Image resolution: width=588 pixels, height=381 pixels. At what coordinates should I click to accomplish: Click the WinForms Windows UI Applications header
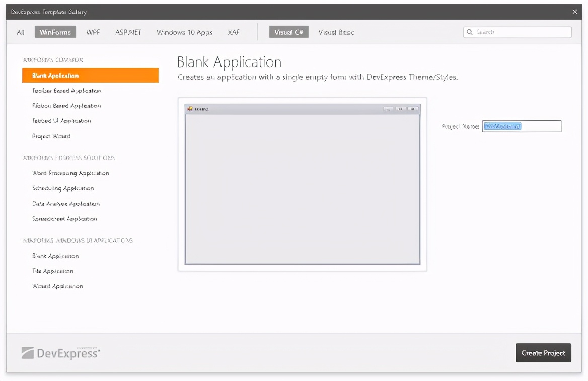click(x=77, y=240)
